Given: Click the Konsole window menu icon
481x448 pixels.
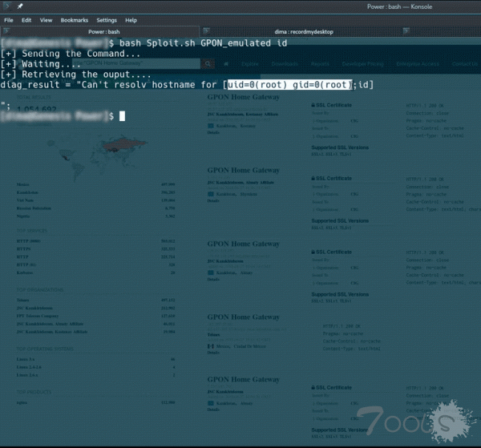Looking at the screenshot, I should (x=6, y=6).
